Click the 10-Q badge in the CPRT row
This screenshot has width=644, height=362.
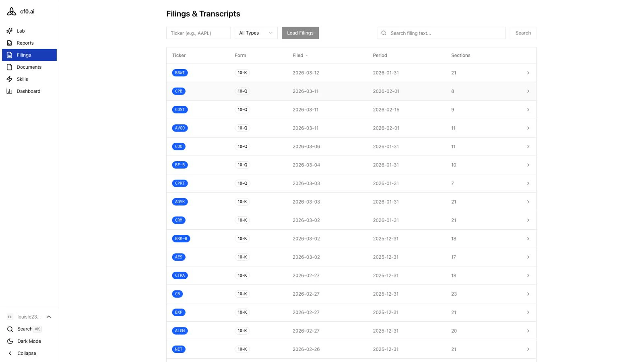pos(242,183)
